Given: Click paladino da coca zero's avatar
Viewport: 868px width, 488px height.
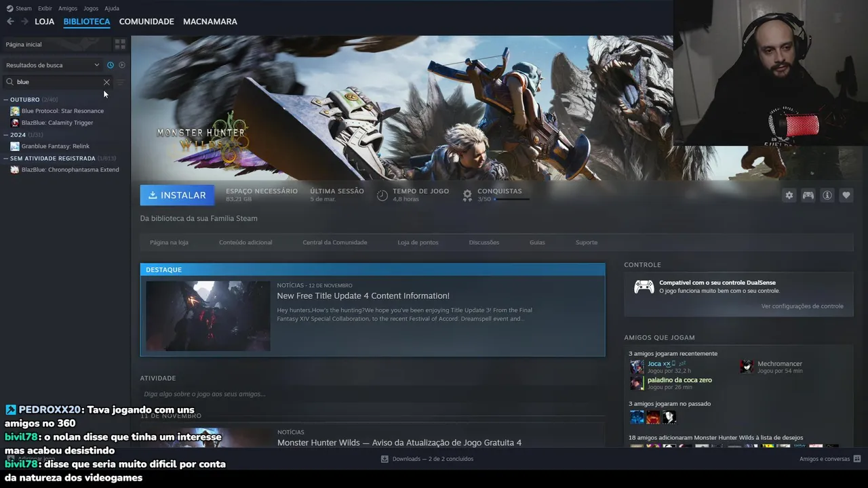Looking at the screenshot, I should (x=637, y=383).
